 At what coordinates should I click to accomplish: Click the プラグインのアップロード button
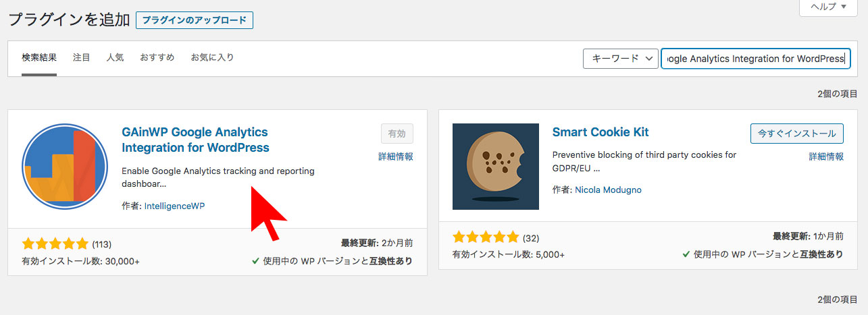click(195, 20)
